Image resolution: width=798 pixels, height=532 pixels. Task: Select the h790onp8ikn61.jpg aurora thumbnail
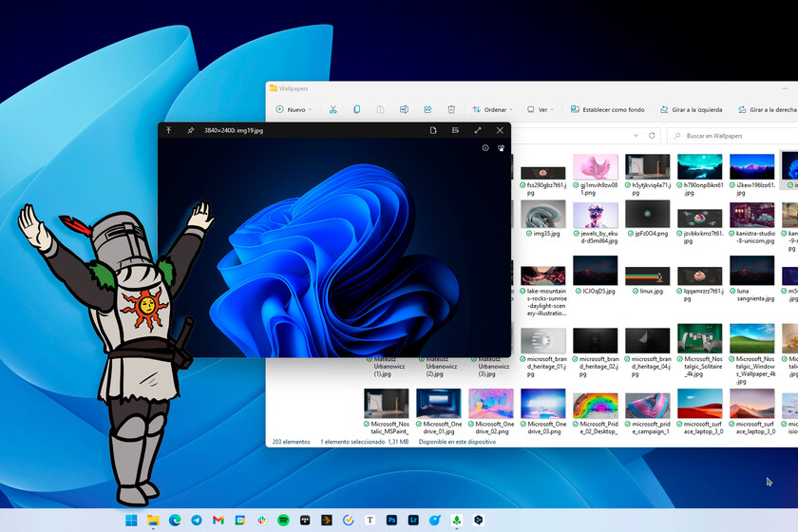[700, 166]
